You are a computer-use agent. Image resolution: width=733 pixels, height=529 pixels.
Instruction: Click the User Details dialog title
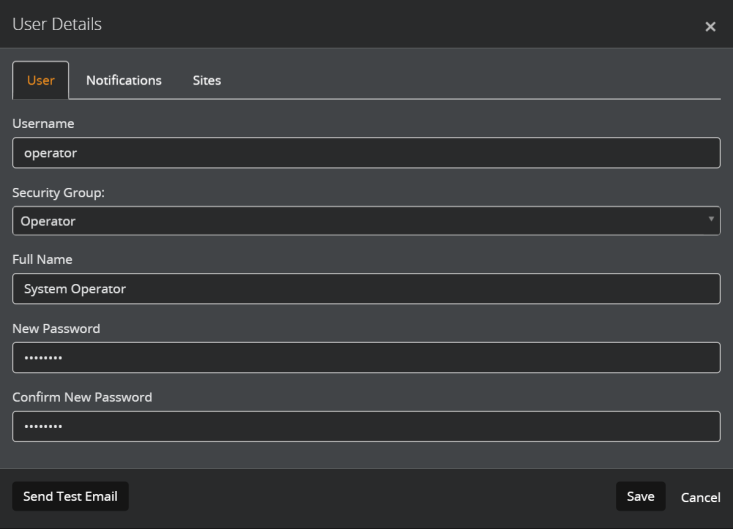coord(57,24)
